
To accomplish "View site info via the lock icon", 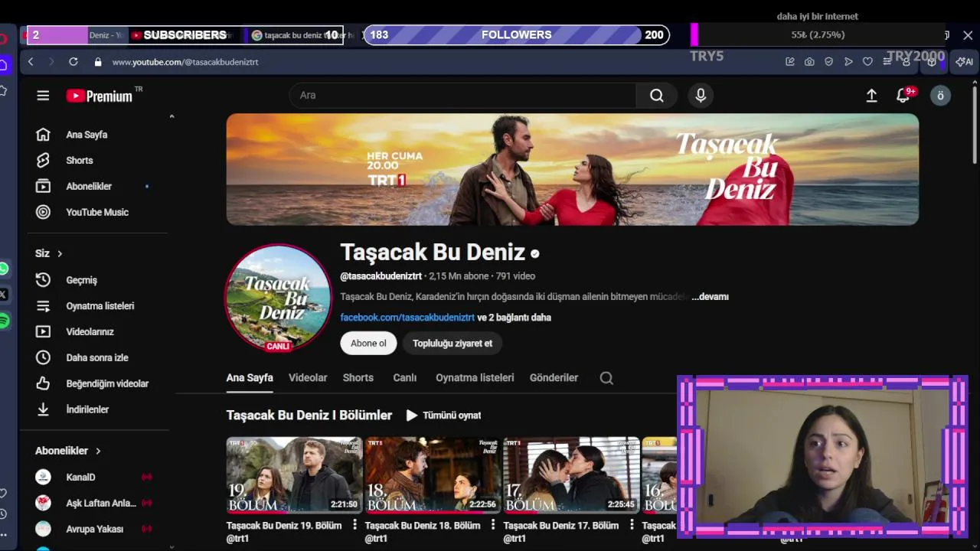I will 98,62.
